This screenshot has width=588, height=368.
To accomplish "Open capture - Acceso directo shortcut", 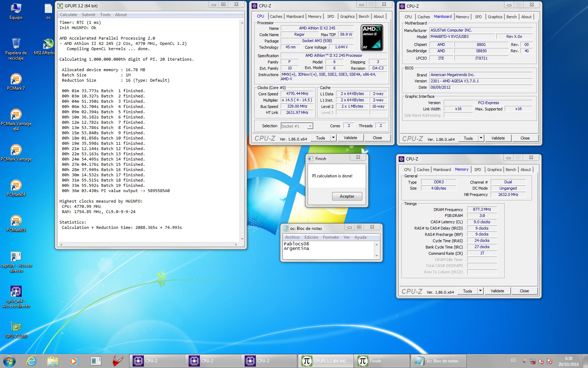I will click(16, 262).
